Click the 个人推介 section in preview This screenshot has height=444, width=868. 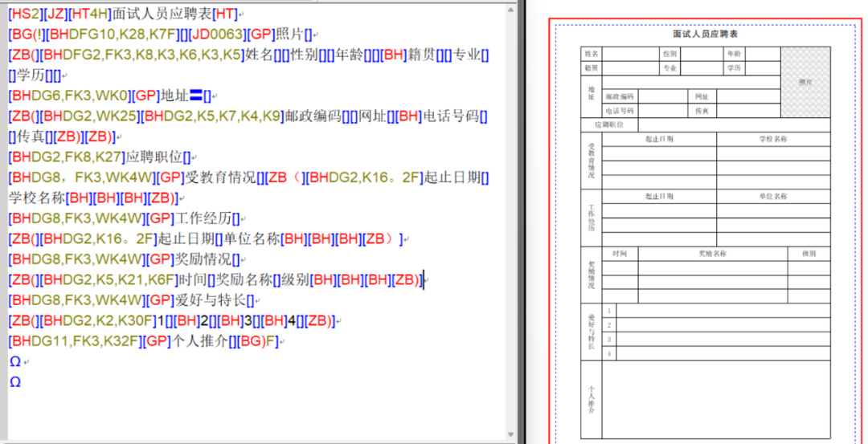click(x=592, y=399)
